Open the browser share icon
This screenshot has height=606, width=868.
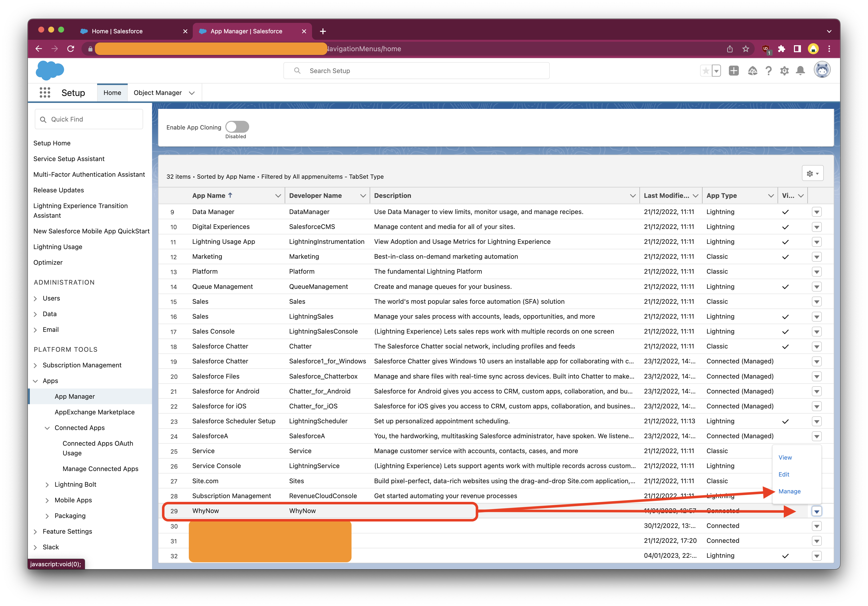[730, 49]
